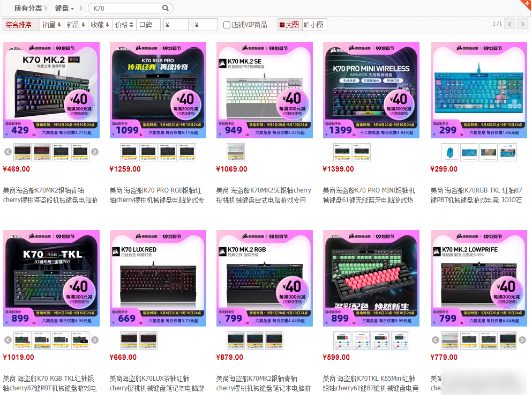Click the search magnifier icon
The height and width of the screenshot is (400, 532).
pyautogui.click(x=166, y=8)
